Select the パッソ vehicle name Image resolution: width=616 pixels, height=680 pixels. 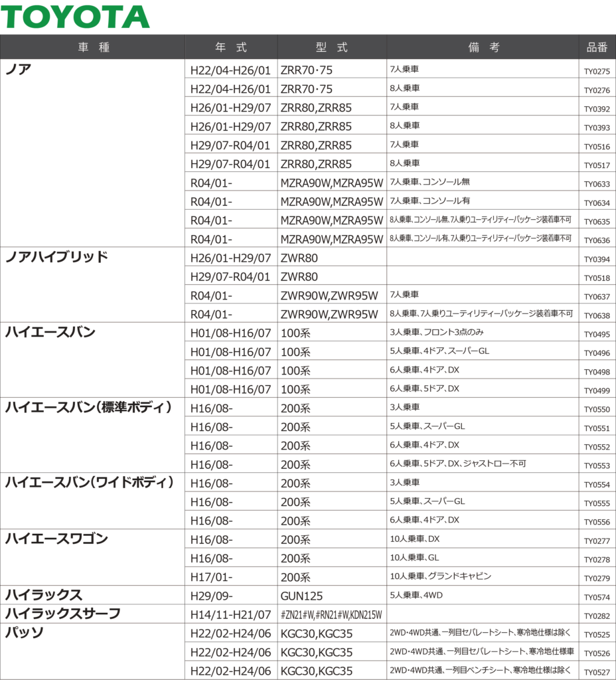25,632
